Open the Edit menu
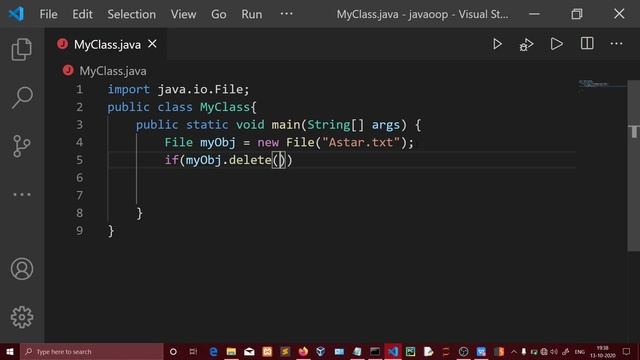 click(82, 14)
